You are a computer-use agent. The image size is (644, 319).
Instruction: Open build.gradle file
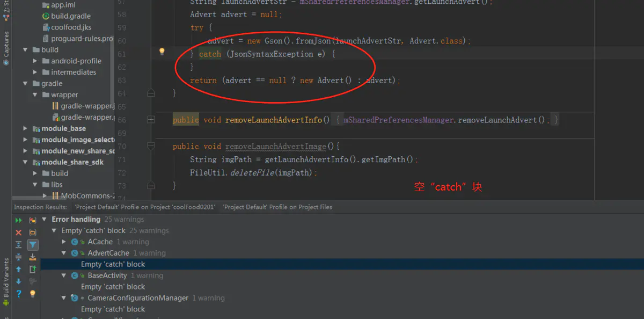tap(67, 16)
